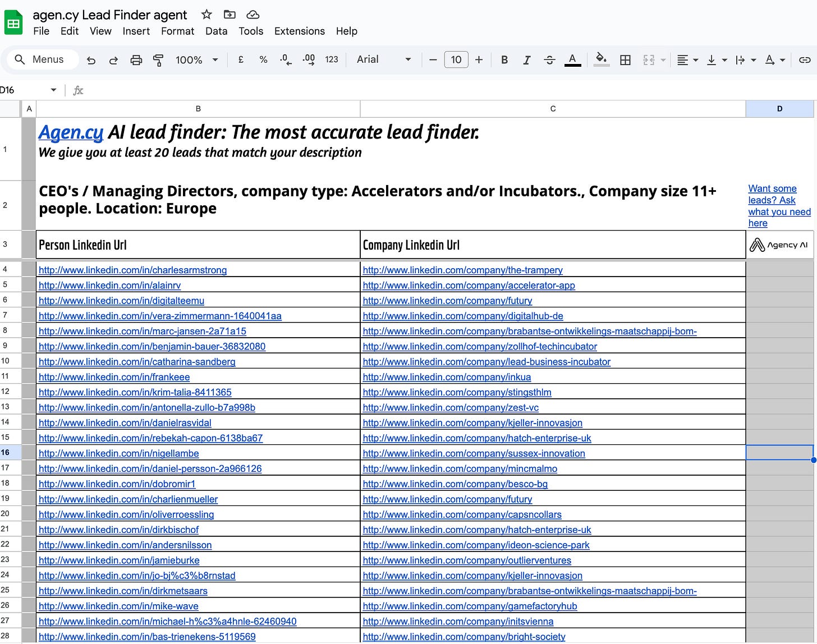Open the outlierventures company link

[467, 560]
